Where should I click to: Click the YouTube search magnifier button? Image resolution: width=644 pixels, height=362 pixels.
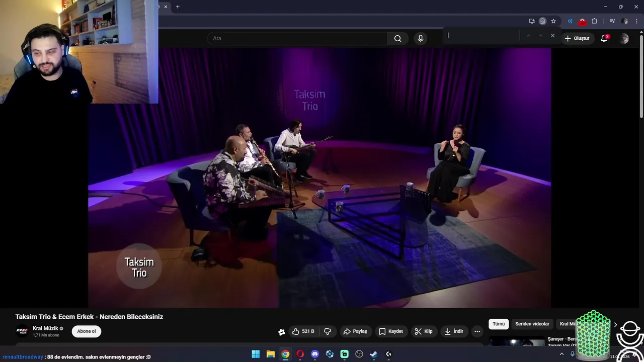[x=397, y=39]
